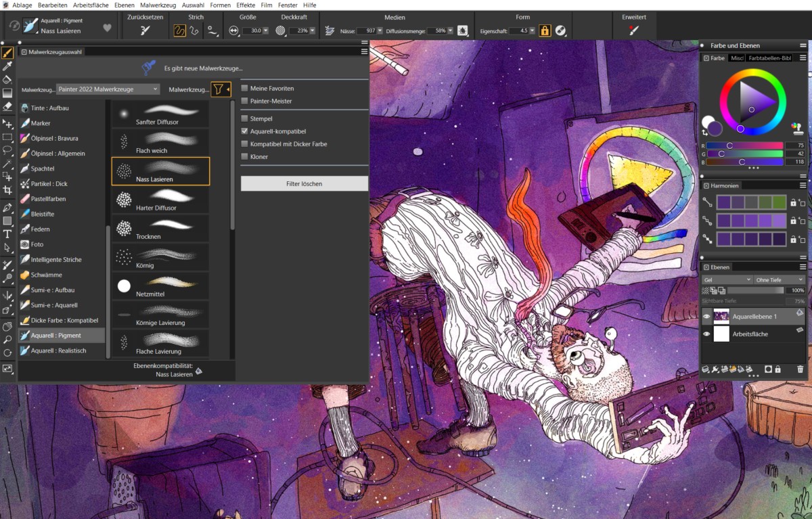
Task: Open the Effekte menu
Action: [246, 5]
